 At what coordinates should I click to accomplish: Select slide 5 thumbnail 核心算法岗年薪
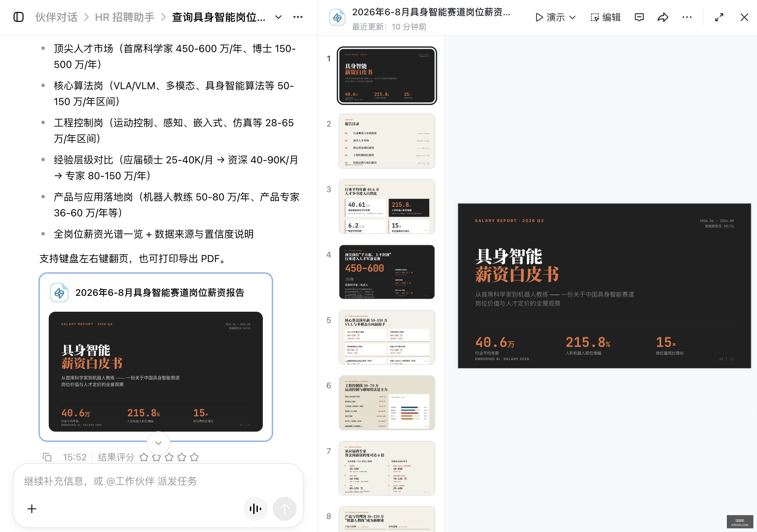tap(387, 337)
